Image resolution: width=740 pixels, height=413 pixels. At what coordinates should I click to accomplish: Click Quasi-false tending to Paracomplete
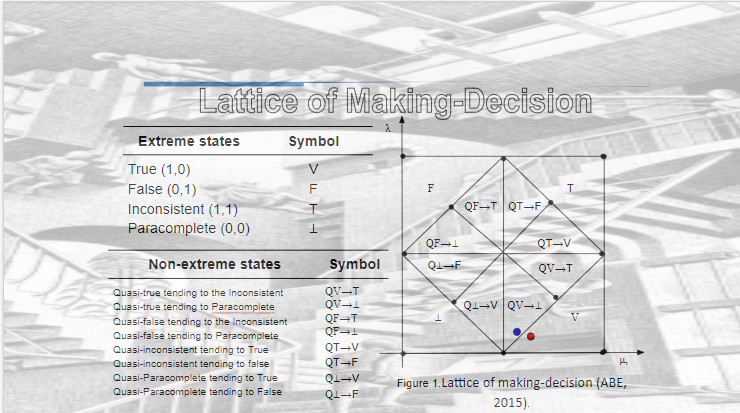point(195,336)
